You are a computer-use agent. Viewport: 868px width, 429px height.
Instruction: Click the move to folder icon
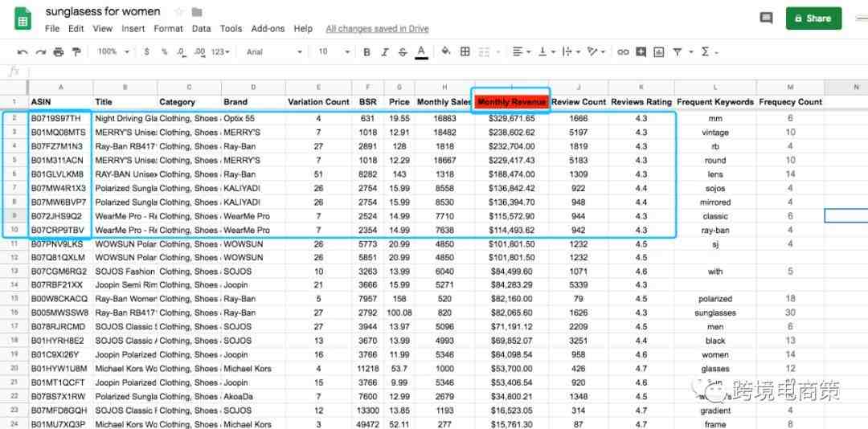(197, 11)
